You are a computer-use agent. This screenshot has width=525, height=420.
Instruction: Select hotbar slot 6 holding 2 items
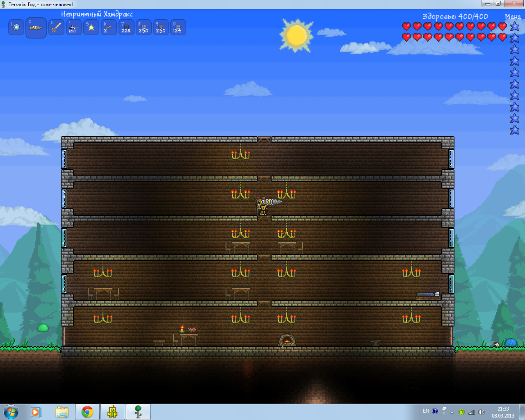[x=109, y=27]
